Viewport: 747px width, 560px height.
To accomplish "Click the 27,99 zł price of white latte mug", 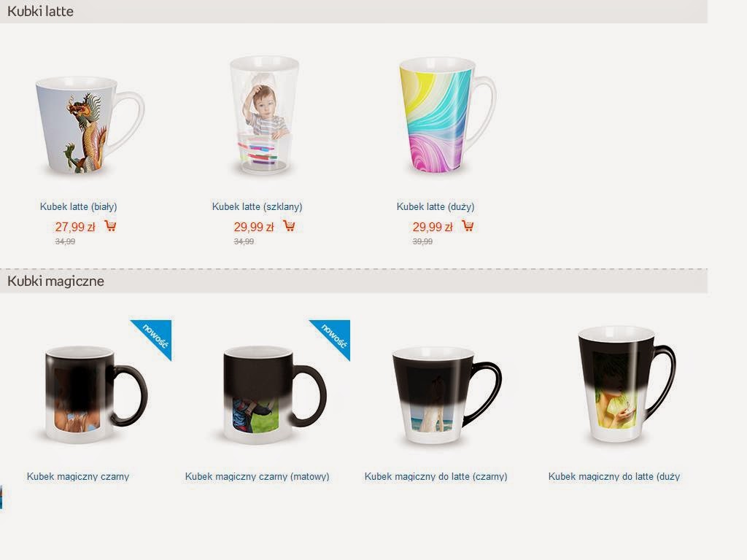I will (x=75, y=227).
